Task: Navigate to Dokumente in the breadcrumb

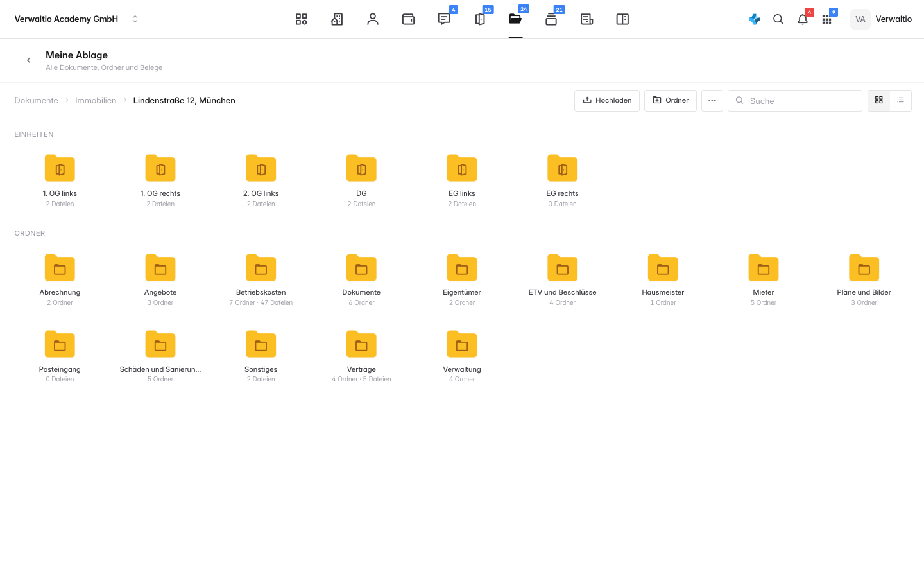Action: (x=37, y=101)
